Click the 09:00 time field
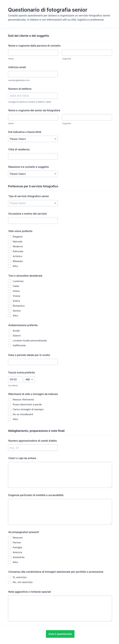119x644 pixels. 15,379
